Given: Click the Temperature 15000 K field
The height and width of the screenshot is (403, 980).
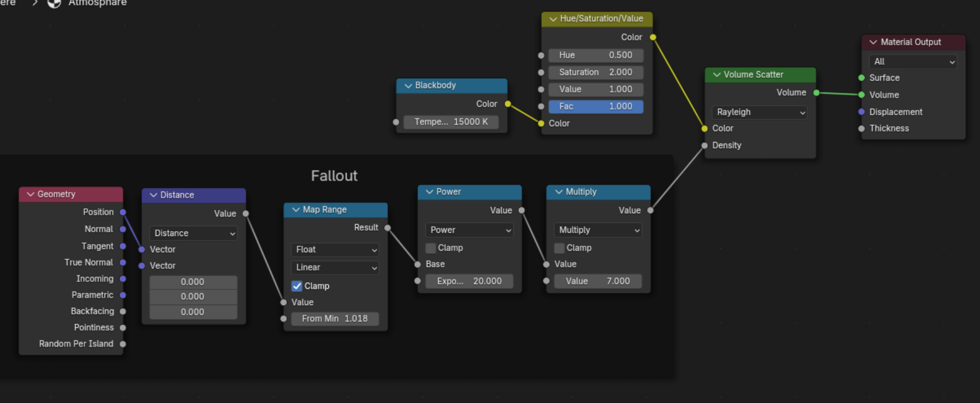Looking at the screenshot, I should pos(451,122).
